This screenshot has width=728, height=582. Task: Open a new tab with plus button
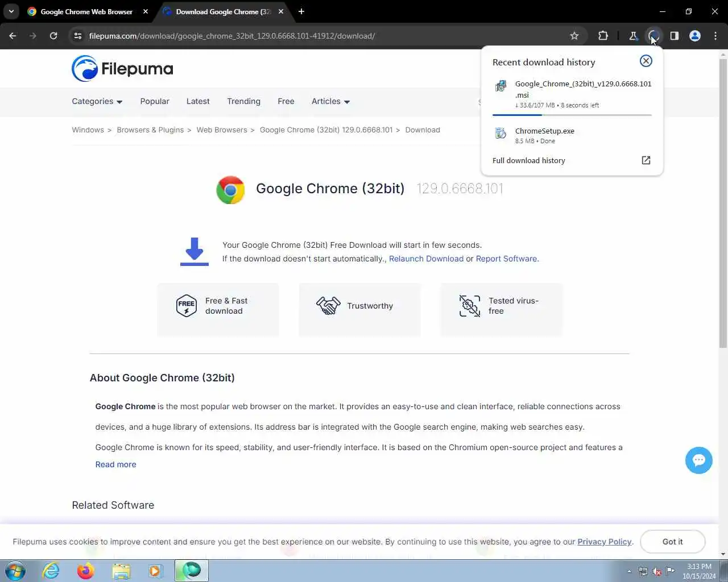pos(301,11)
